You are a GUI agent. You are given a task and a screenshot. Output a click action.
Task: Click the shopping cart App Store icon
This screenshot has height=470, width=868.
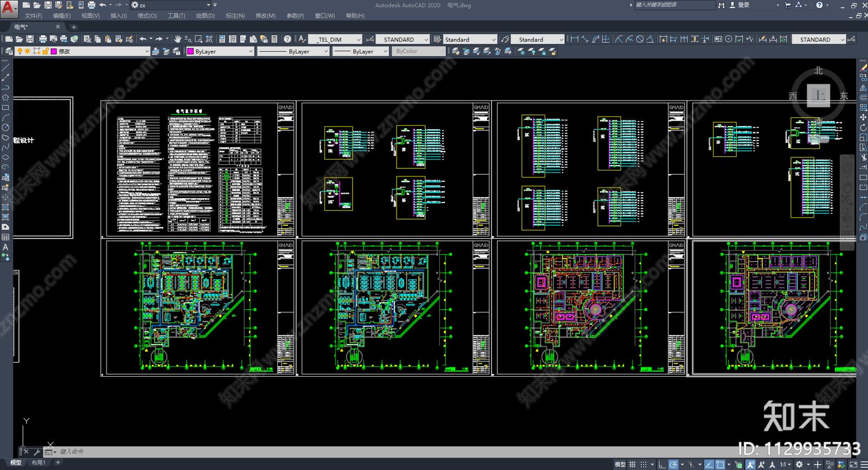coord(787,5)
